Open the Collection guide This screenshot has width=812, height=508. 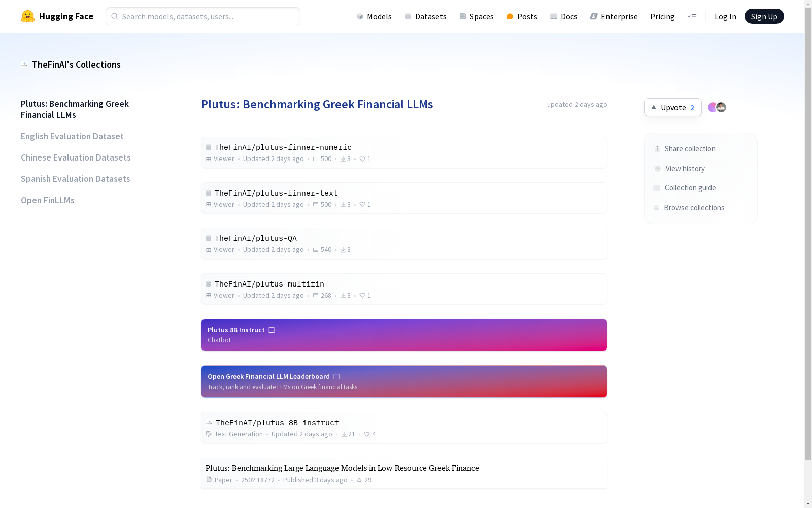685,188
